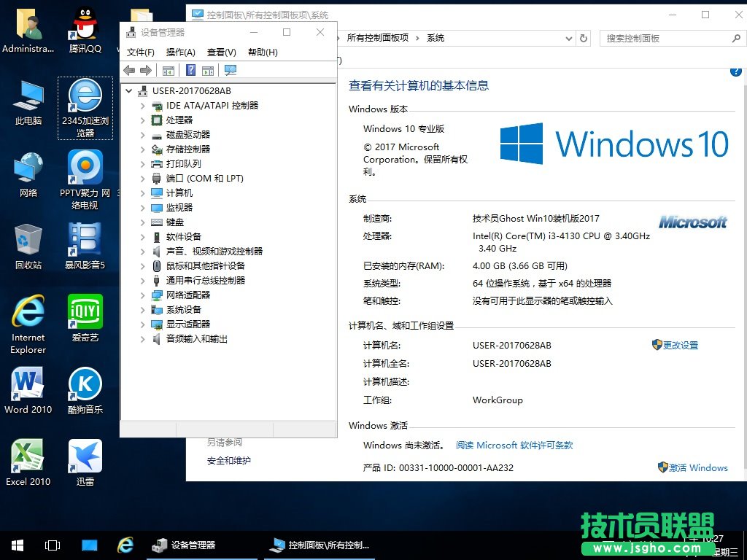747x560 pixels.
Task: Open 阅读 Microsoft 软件许可条款 link
Action: [514, 446]
